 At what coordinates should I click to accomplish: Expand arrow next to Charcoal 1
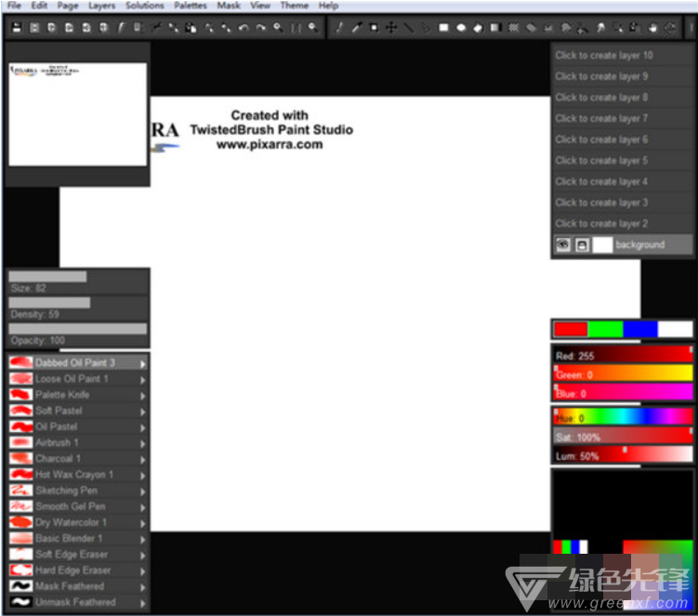(x=143, y=460)
